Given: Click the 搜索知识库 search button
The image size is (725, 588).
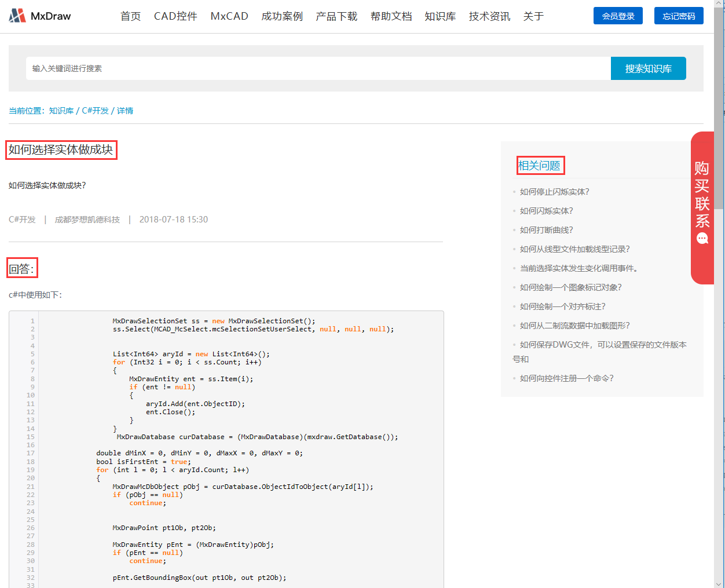Looking at the screenshot, I should click(648, 68).
